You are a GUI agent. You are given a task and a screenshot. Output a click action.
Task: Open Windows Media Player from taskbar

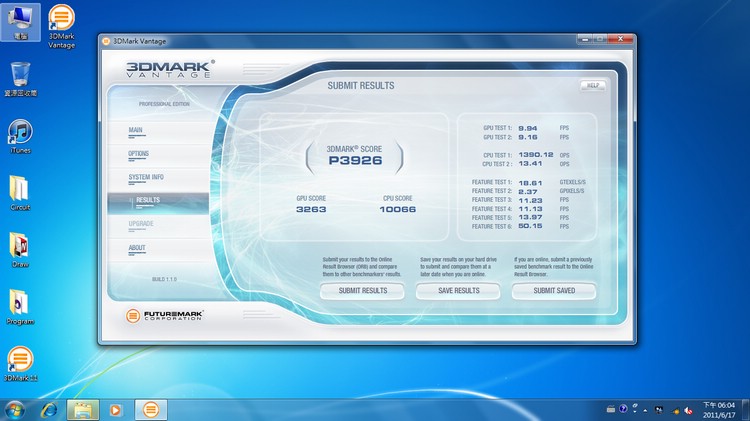coord(115,410)
